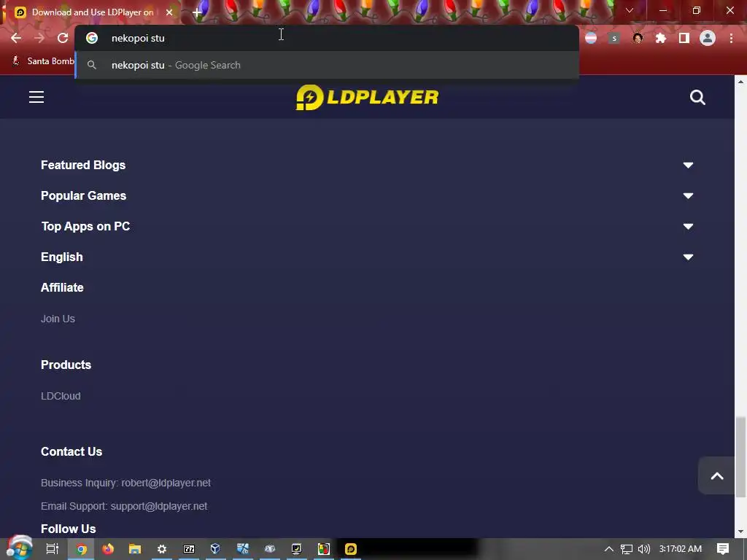This screenshot has height=560, width=747.
Task: Open the hamburger menu on LDPlayer page
Action: tap(36, 97)
